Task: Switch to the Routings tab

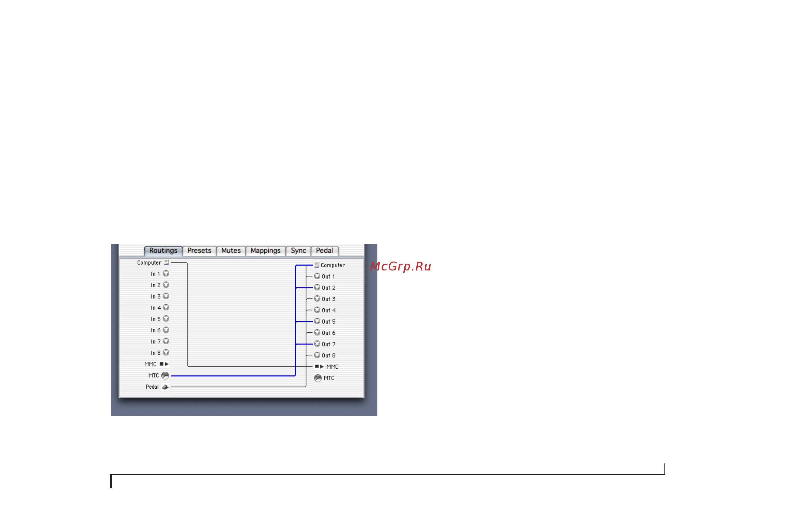Action: point(163,251)
